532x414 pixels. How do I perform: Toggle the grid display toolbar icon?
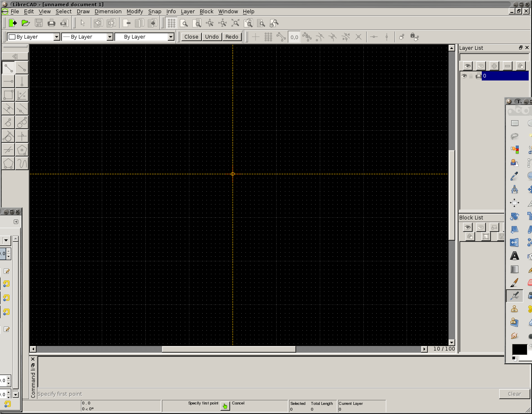pos(172,23)
